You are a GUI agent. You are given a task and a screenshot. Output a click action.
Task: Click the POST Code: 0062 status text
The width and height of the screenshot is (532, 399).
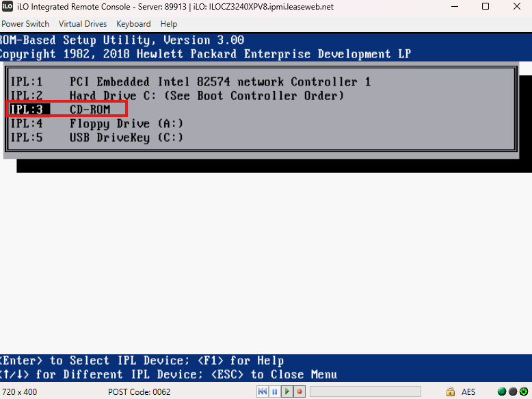[139, 392]
